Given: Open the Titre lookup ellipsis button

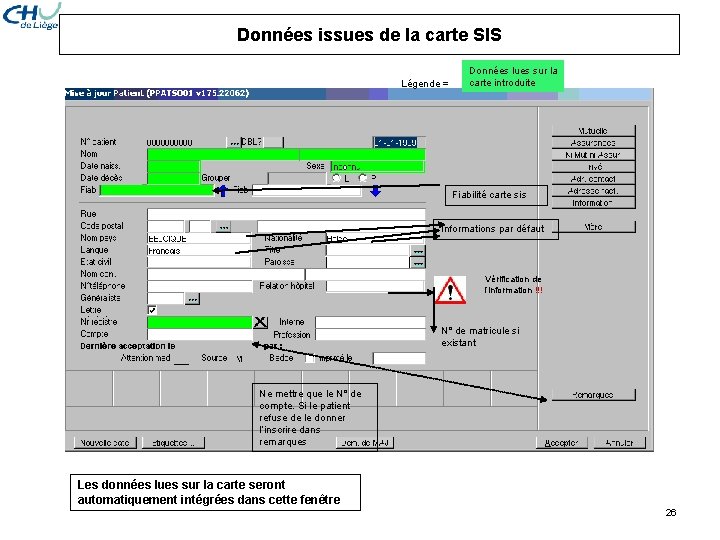Looking at the screenshot, I should tap(417, 251).
